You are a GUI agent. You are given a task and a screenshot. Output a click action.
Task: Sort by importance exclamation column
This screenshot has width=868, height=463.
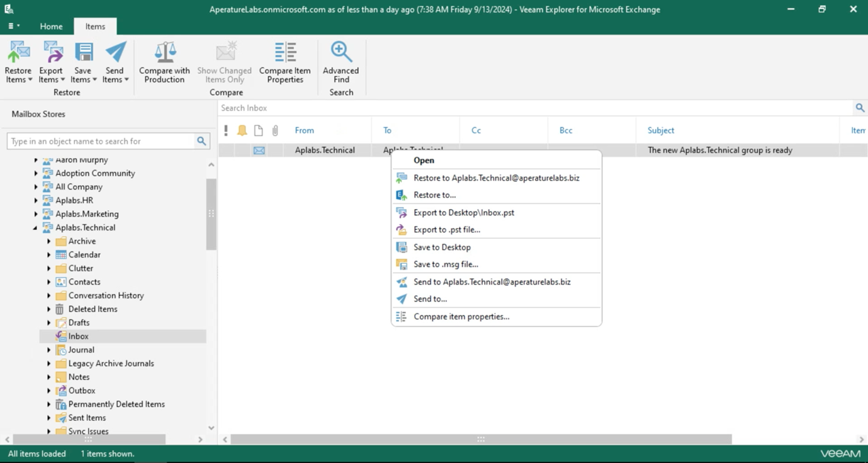click(226, 130)
